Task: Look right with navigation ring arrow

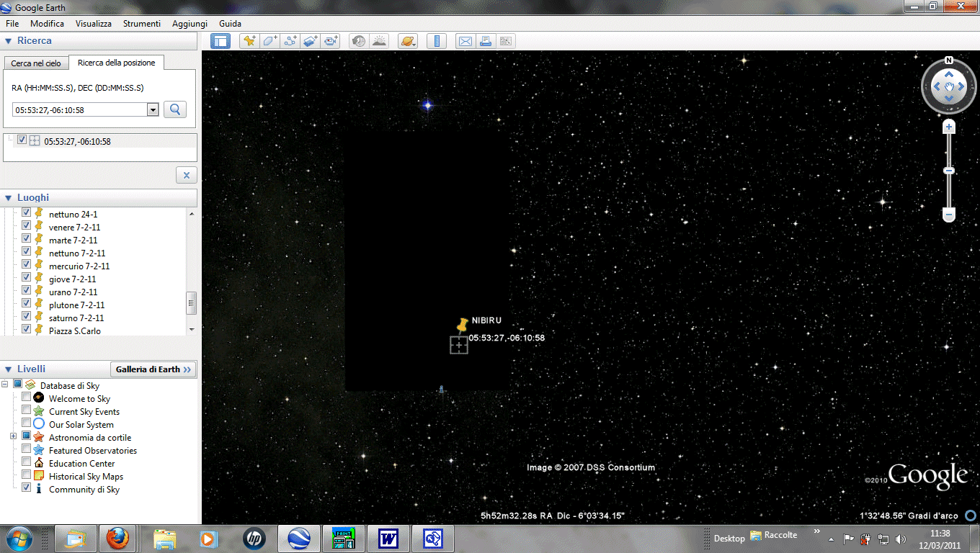Action: [962, 86]
